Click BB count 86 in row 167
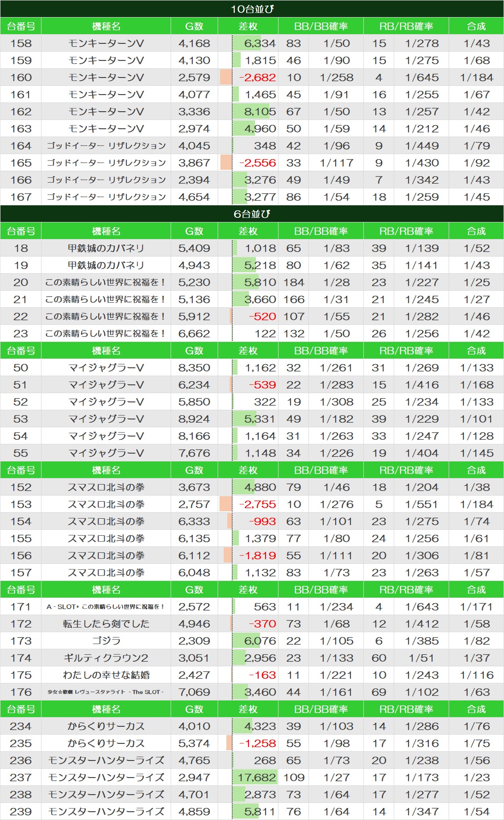Image resolution: width=504 pixels, height=820 pixels. coord(294,197)
